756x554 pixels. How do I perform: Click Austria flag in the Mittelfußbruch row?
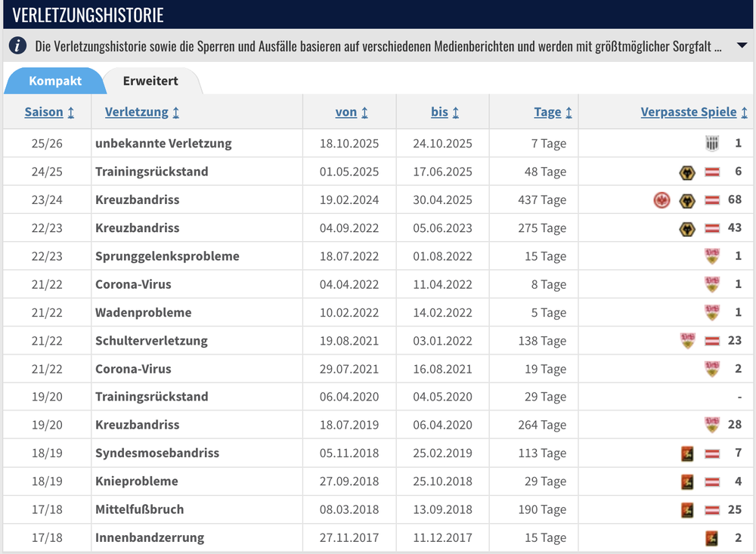[712, 509]
